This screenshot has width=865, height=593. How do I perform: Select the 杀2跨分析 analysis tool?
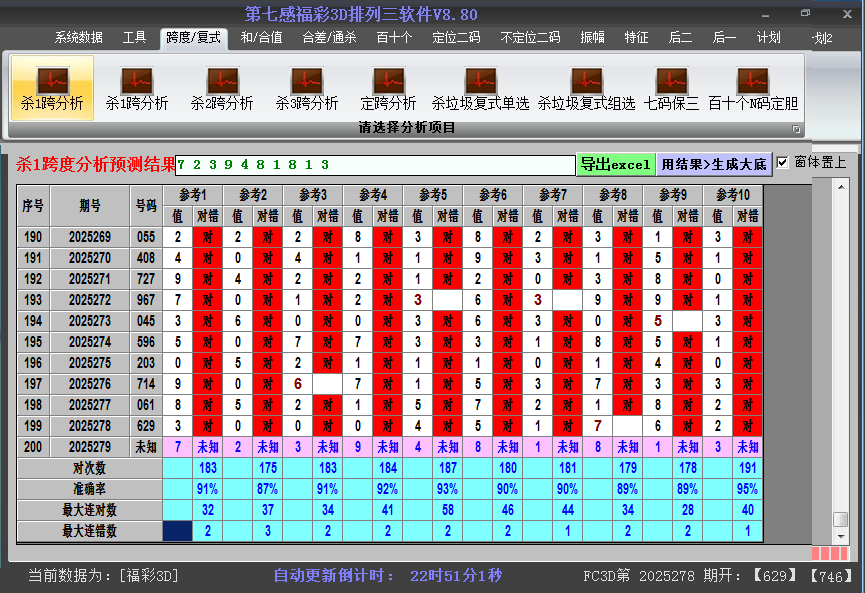222,85
